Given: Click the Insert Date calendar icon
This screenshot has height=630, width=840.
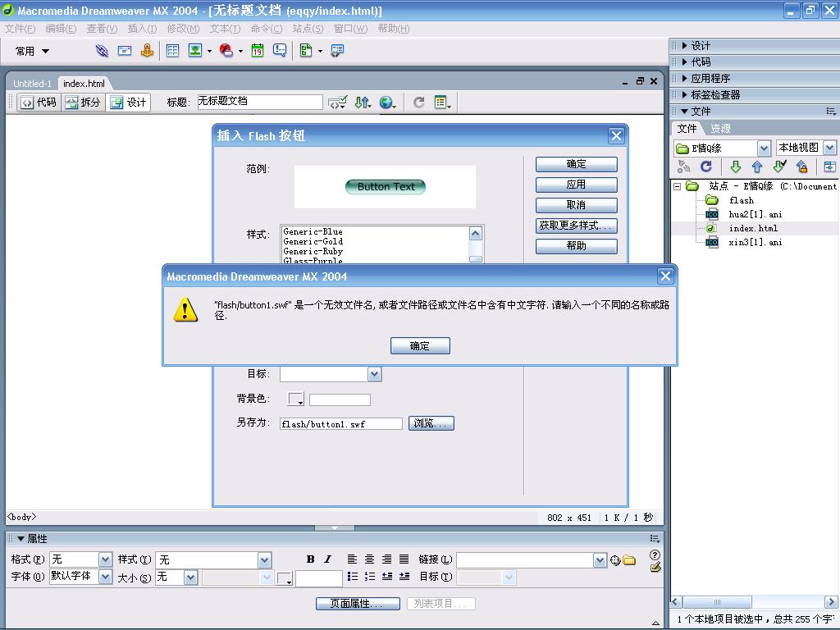Looking at the screenshot, I should click(x=258, y=51).
